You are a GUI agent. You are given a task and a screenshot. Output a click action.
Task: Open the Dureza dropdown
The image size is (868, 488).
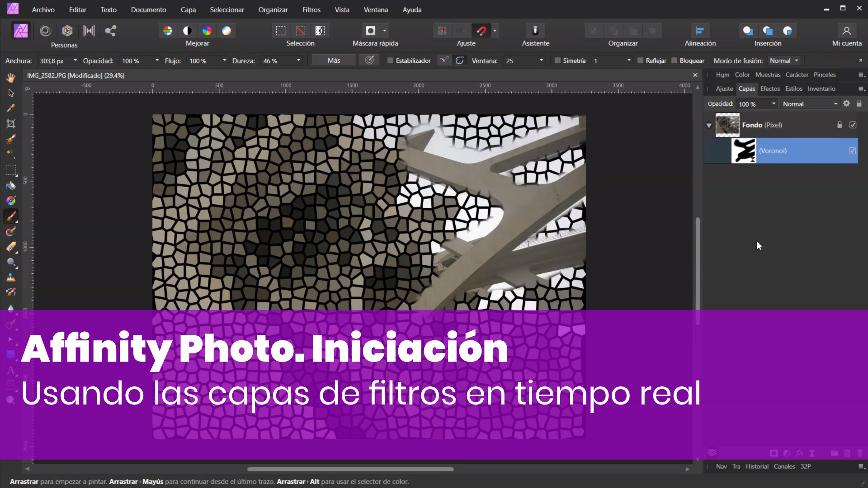pos(298,61)
